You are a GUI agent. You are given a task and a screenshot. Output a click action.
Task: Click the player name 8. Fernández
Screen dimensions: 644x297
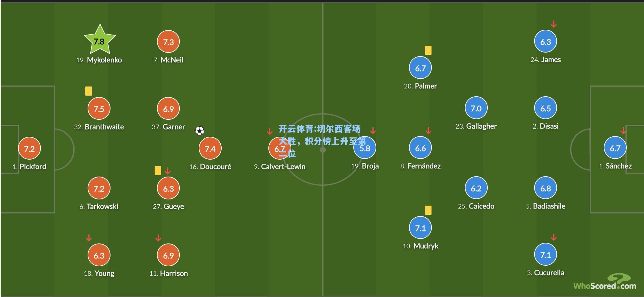coord(420,166)
